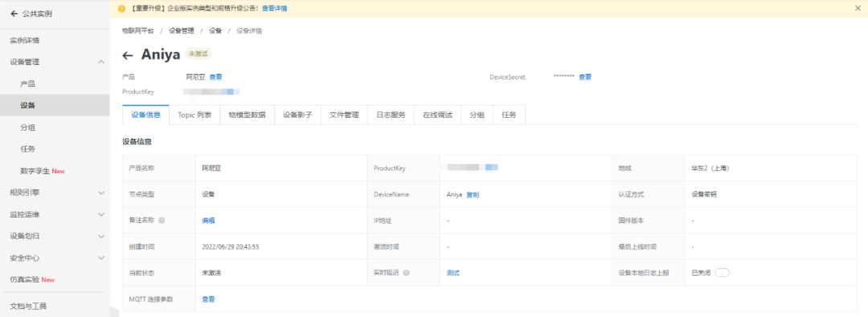
Task: Click 查看 link for MQTT 连接参数
Action: tap(208, 299)
